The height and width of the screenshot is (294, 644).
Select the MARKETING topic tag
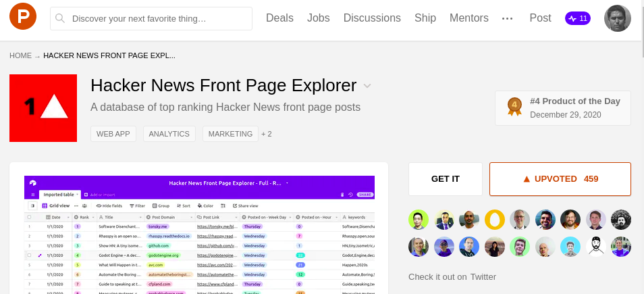(230, 134)
